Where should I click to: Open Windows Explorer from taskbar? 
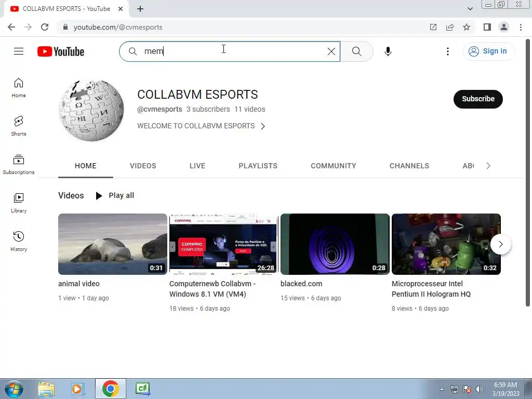[46, 389]
